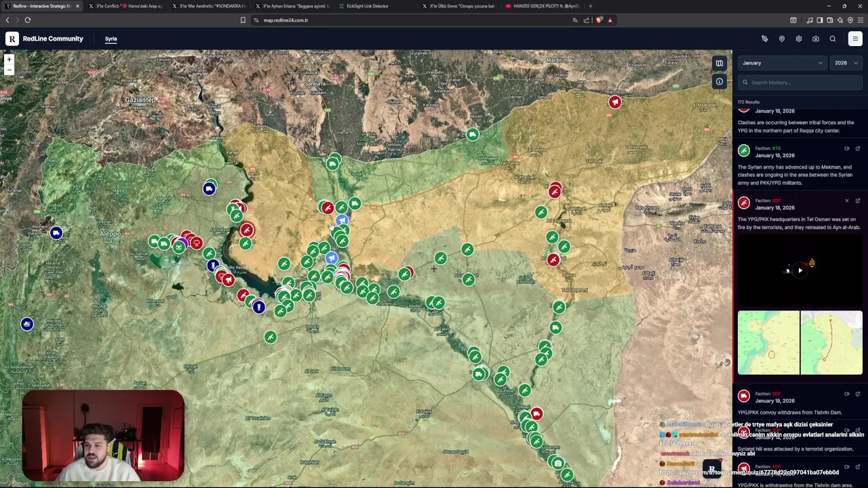The width and height of the screenshot is (868, 488).
Task: Select the draw tool in header
Action: [x=765, y=39]
